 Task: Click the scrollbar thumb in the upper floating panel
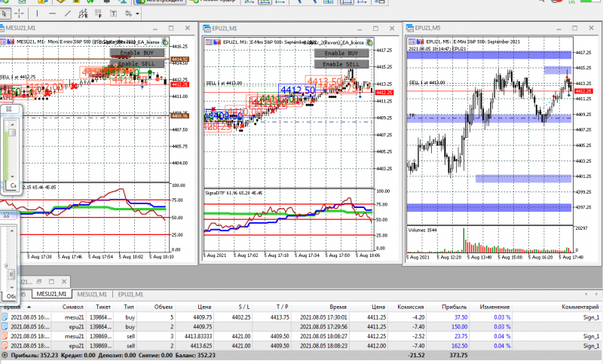(12, 133)
